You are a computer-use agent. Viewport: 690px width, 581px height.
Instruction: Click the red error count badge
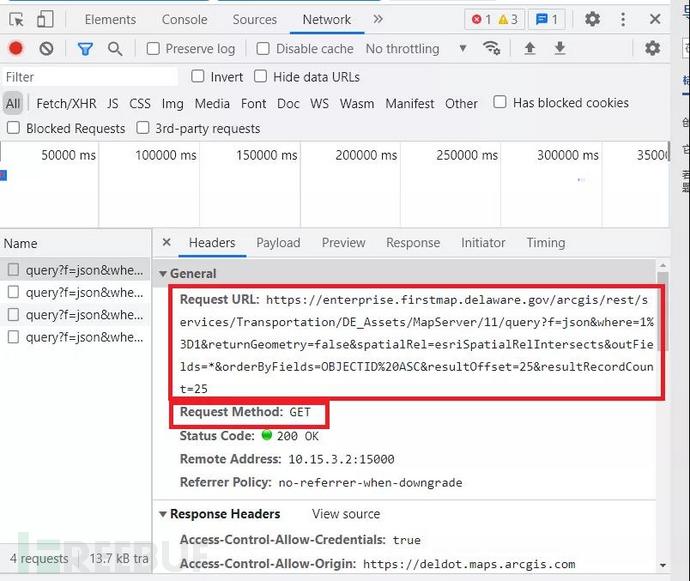(481, 19)
